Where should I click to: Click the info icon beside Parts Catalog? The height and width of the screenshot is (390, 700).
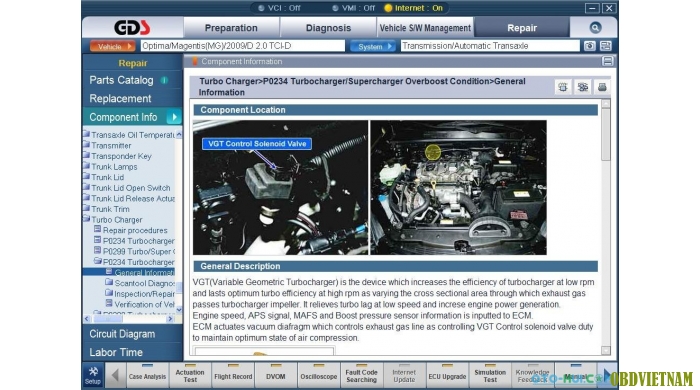164,80
